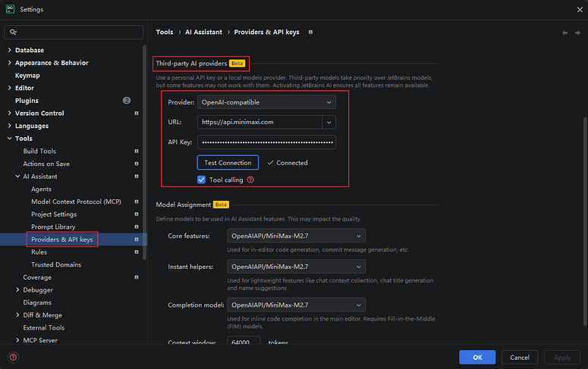Expand Appearance & Behavior node

(x=9, y=63)
